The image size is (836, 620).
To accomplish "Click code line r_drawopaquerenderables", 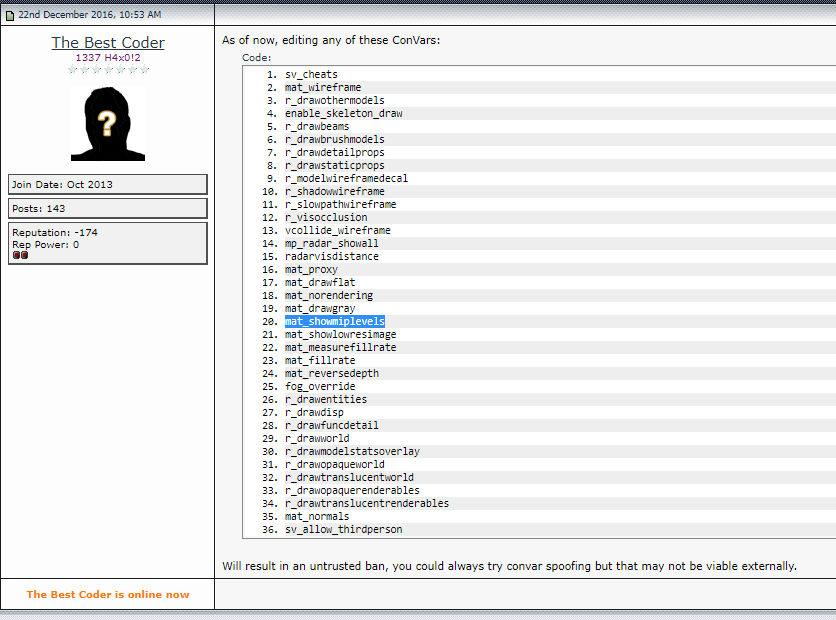I will tap(352, 490).
